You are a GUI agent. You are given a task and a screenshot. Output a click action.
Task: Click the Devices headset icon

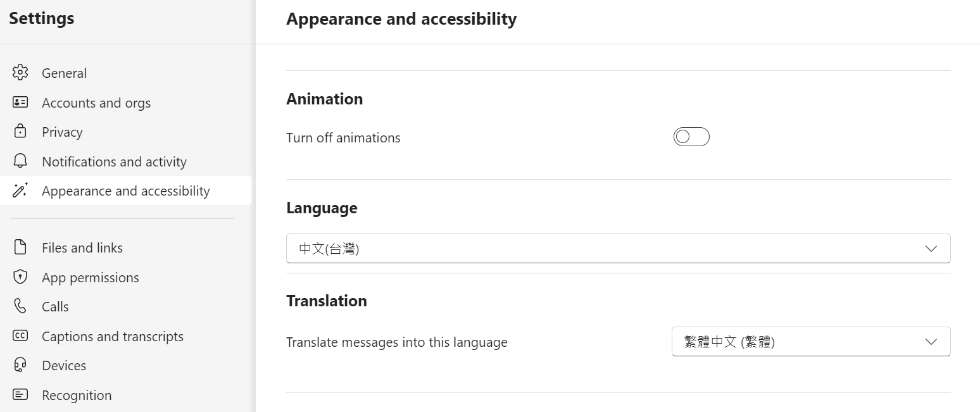click(x=20, y=365)
